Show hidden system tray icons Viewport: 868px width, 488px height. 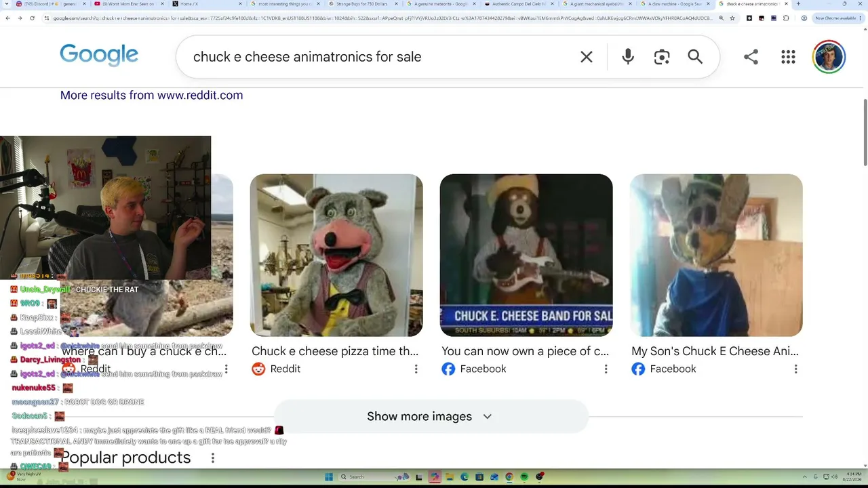pyautogui.click(x=806, y=476)
